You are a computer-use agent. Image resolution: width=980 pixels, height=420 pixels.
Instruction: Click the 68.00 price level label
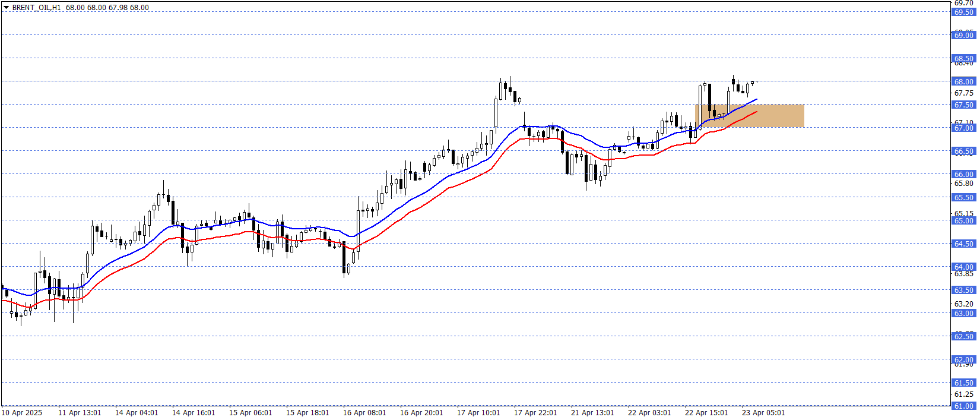pos(964,81)
